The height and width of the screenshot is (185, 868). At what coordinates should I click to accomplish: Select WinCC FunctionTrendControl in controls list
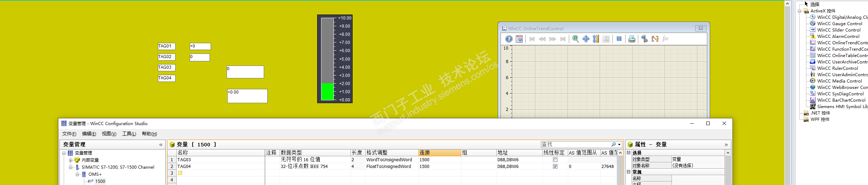[842, 49]
